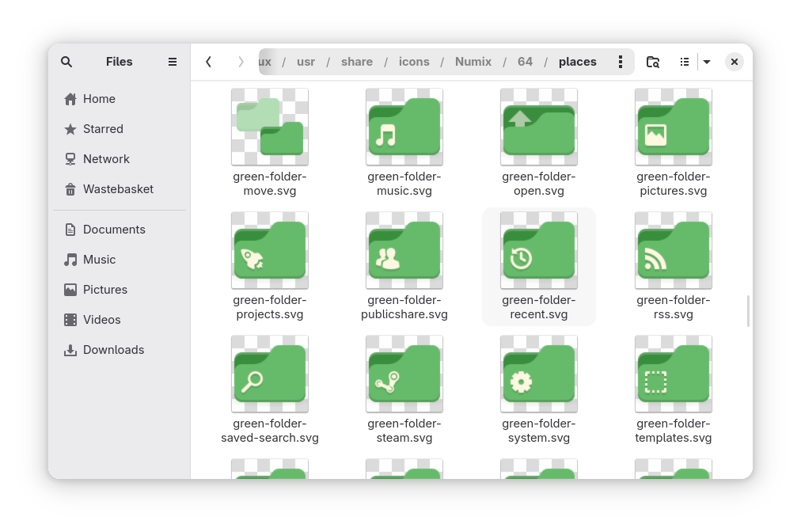801x532 pixels.
Task: Select the green-folder-rss.svg feed icon
Action: (674, 250)
